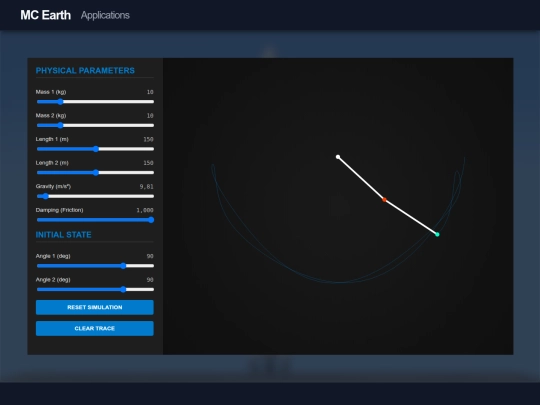Adjust the Mass 2 (kg) slider
Screen dimensions: 540x405
pos(95,125)
